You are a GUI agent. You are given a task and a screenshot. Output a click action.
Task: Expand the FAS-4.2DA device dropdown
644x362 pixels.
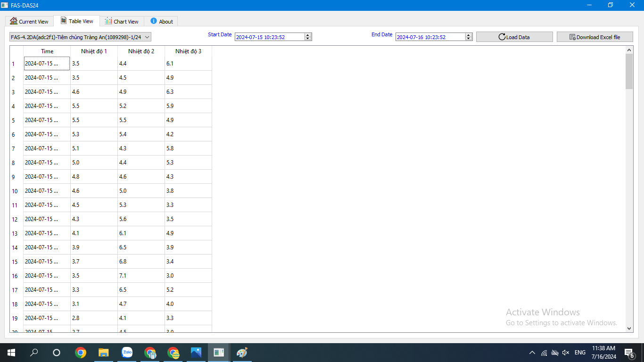(147, 37)
